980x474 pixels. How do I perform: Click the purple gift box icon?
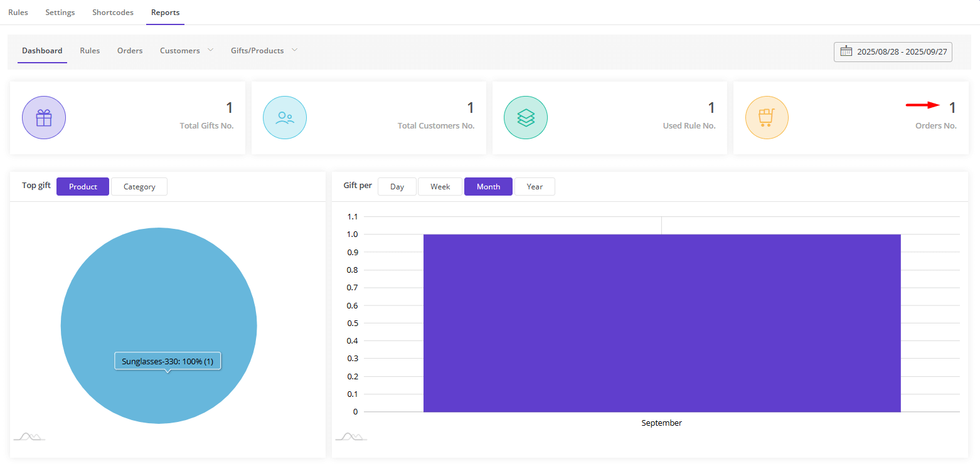[44, 118]
